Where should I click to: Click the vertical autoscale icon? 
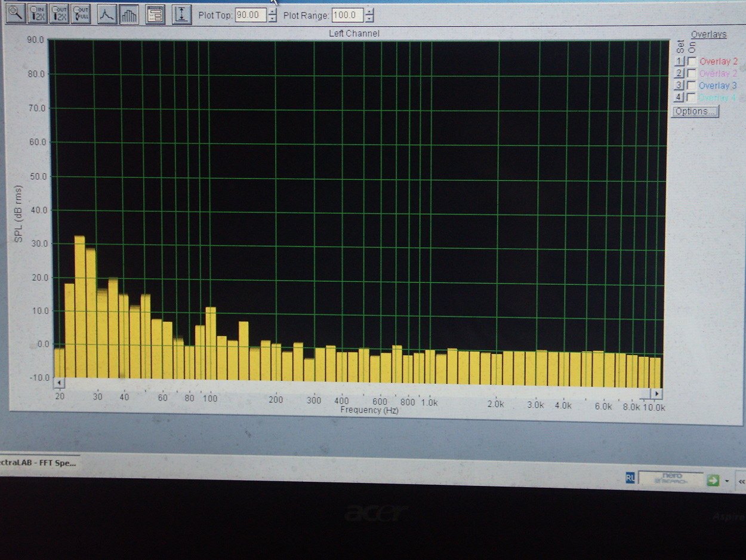pos(181,14)
